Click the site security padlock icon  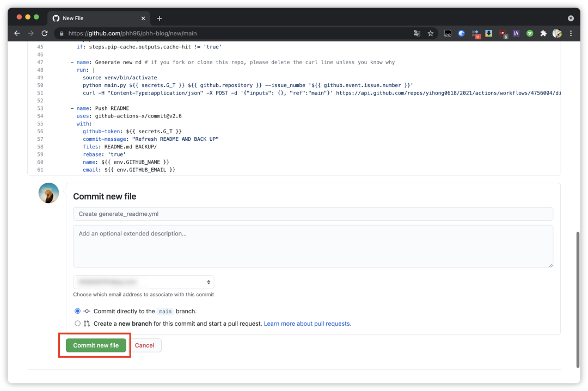pyautogui.click(x=62, y=33)
